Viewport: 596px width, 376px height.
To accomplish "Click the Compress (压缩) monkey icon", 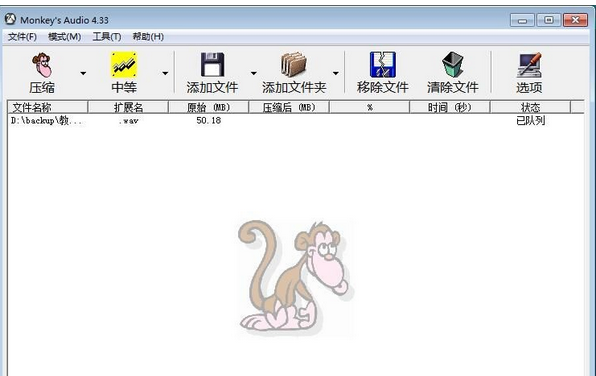I will tap(42, 65).
